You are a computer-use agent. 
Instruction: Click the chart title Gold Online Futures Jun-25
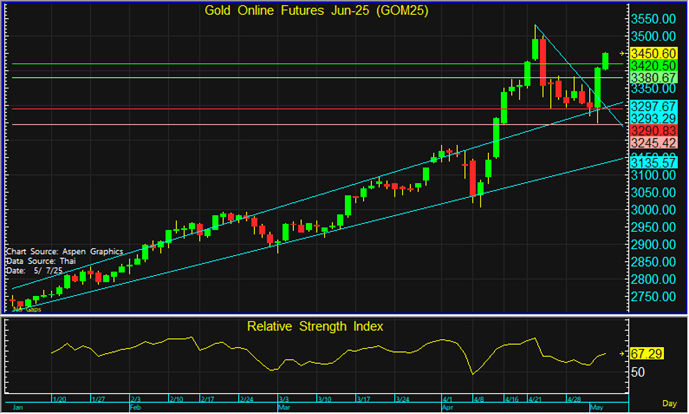coord(313,11)
